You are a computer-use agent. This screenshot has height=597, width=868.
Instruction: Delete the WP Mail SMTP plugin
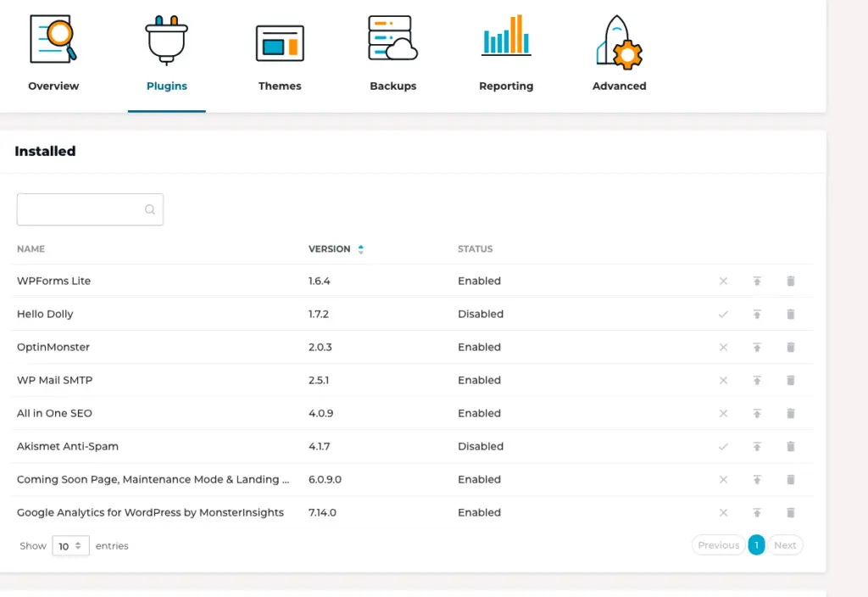[791, 381]
